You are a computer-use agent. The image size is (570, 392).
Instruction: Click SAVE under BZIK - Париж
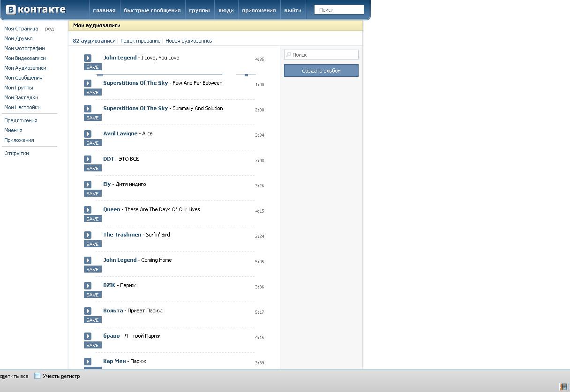[93, 295]
